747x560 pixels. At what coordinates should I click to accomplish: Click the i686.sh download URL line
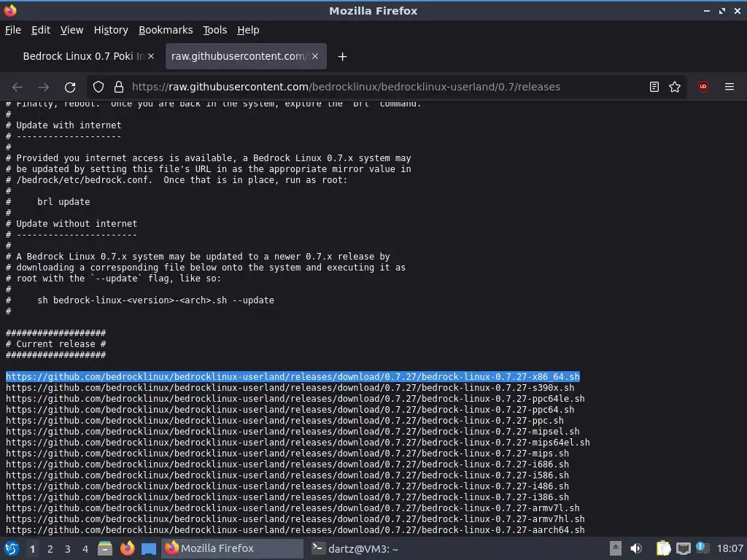287,464
